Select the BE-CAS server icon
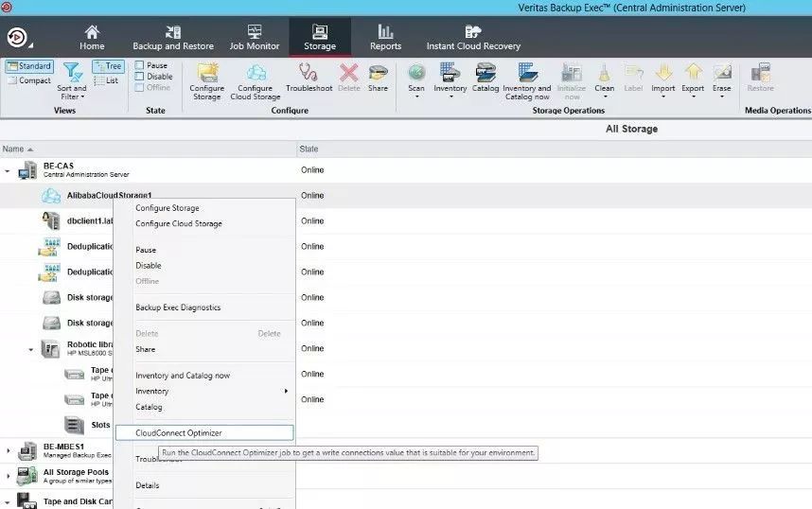The image size is (812, 509). [x=27, y=170]
